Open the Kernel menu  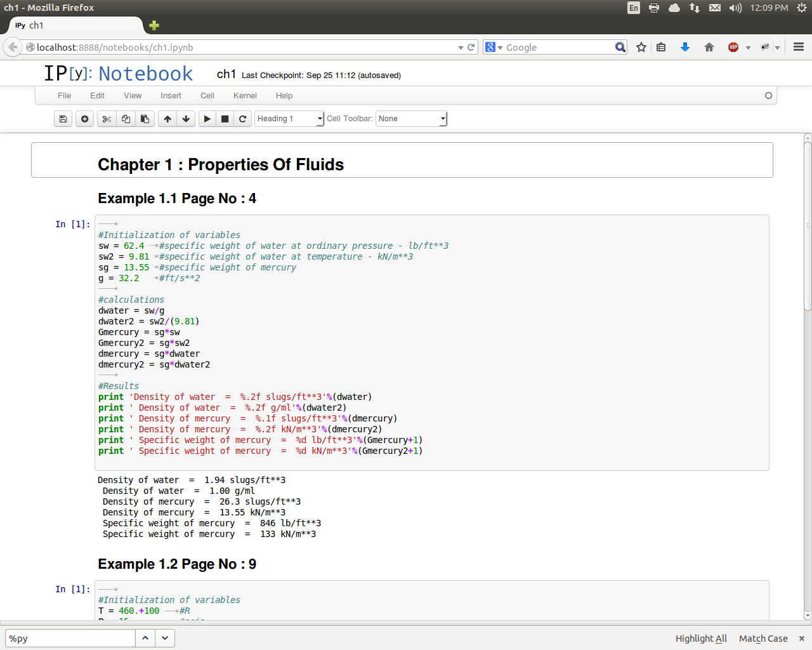(x=245, y=96)
